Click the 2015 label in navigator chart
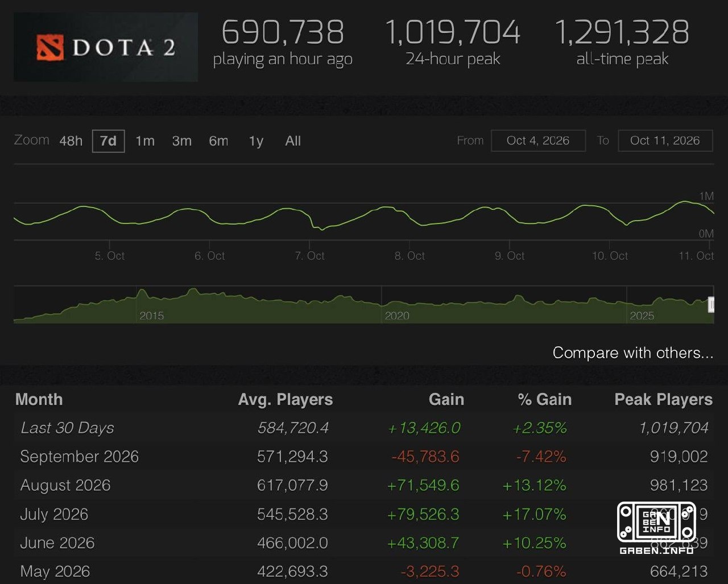This screenshot has width=728, height=584. click(152, 316)
